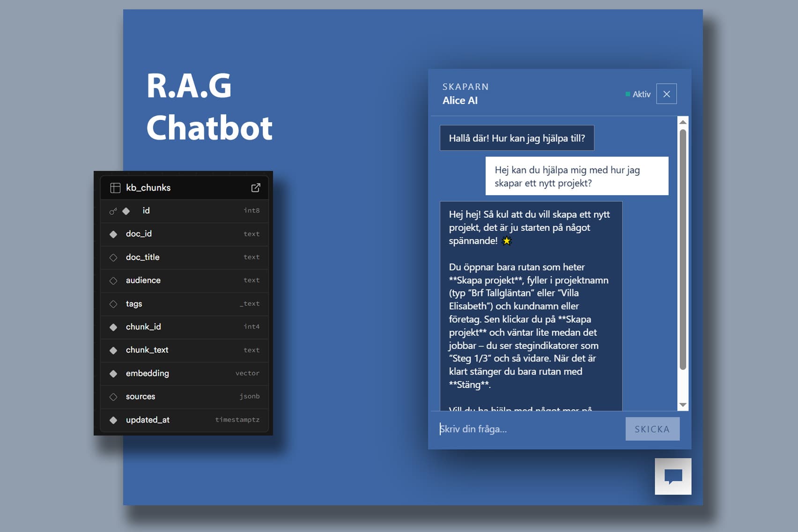Click the hollow diamond beside audience column
Image resolution: width=798 pixels, height=532 pixels.
tap(113, 281)
